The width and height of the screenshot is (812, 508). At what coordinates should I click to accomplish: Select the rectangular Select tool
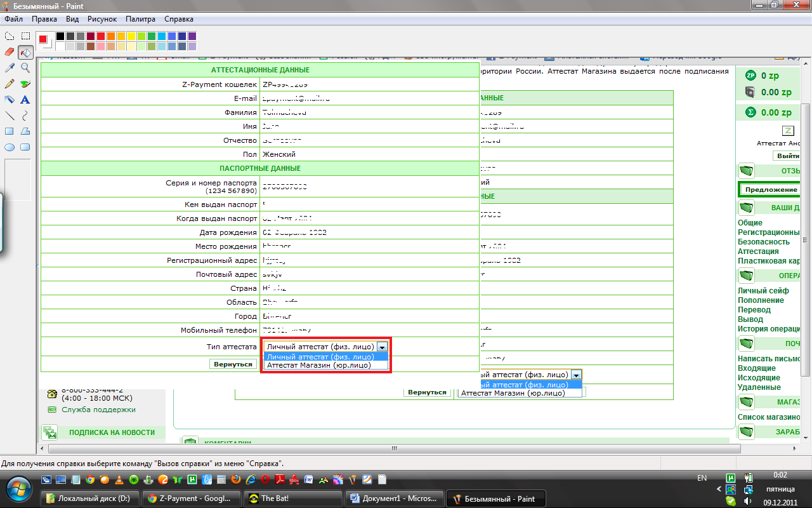[x=25, y=36]
